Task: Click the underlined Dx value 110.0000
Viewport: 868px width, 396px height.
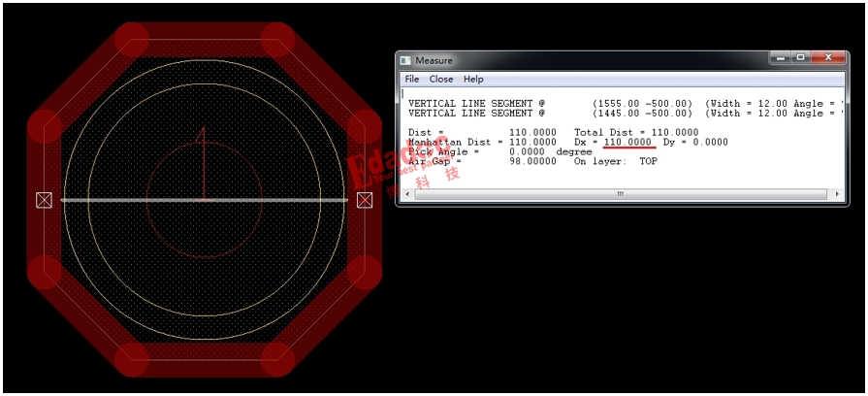Action: click(x=627, y=143)
